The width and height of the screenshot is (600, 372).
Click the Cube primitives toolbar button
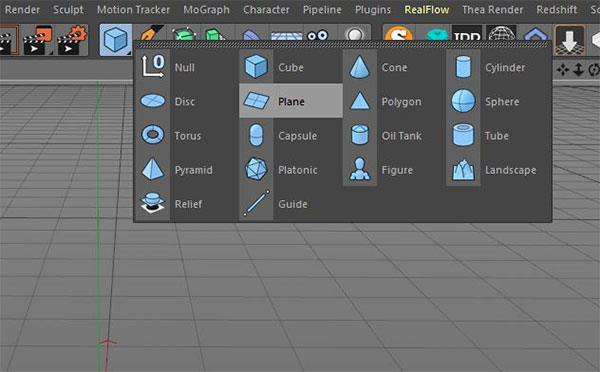point(116,39)
